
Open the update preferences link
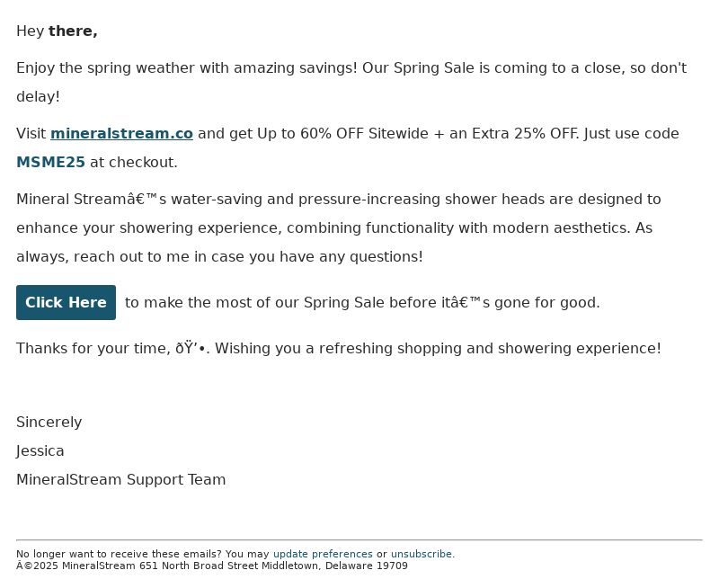(323, 554)
